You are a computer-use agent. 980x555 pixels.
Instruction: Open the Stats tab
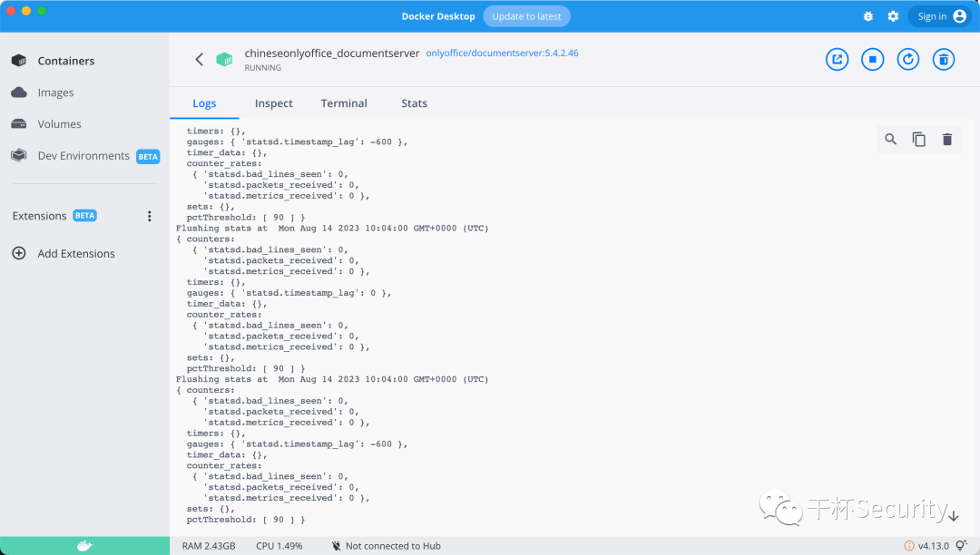tap(415, 103)
